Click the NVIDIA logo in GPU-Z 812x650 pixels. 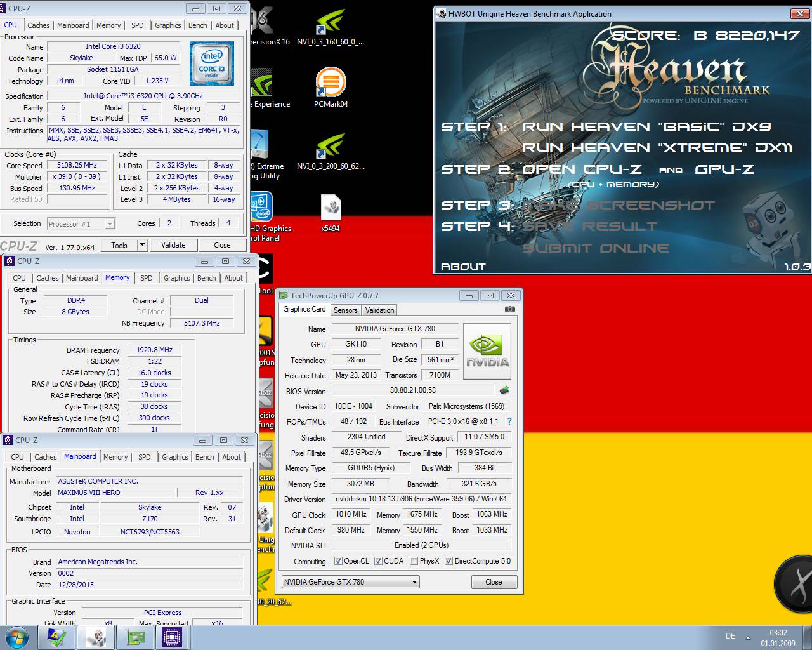click(x=487, y=351)
